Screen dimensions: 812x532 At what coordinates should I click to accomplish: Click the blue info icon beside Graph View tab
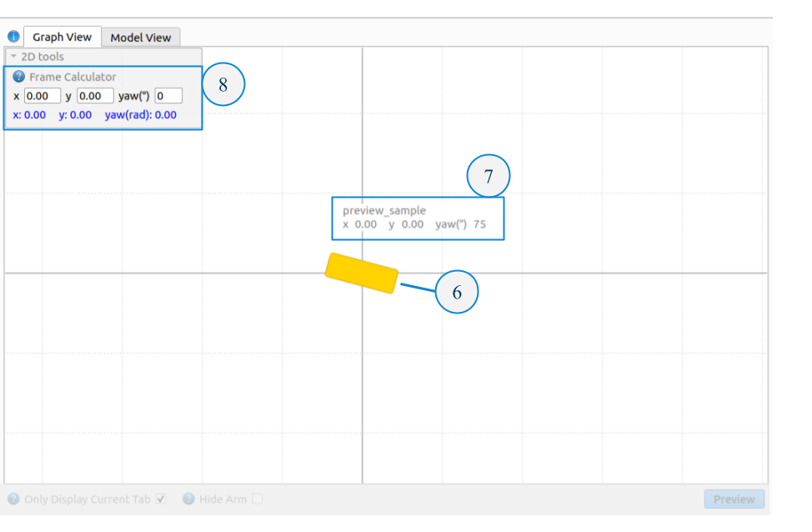pyautogui.click(x=13, y=37)
